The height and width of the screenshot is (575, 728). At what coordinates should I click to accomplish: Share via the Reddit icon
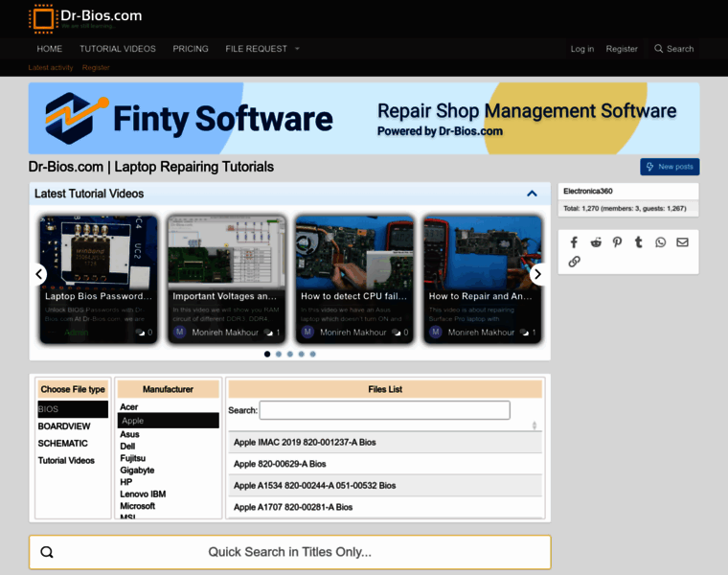coord(596,242)
